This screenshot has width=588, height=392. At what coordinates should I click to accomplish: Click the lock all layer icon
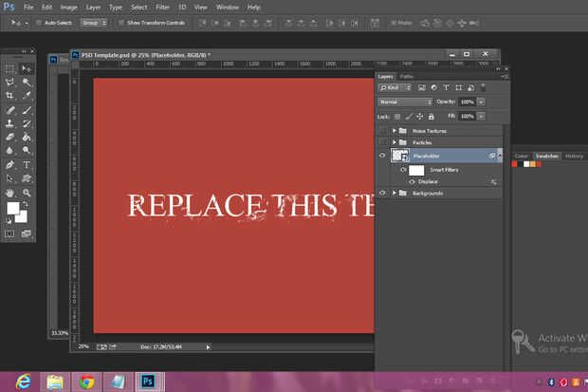coord(432,115)
